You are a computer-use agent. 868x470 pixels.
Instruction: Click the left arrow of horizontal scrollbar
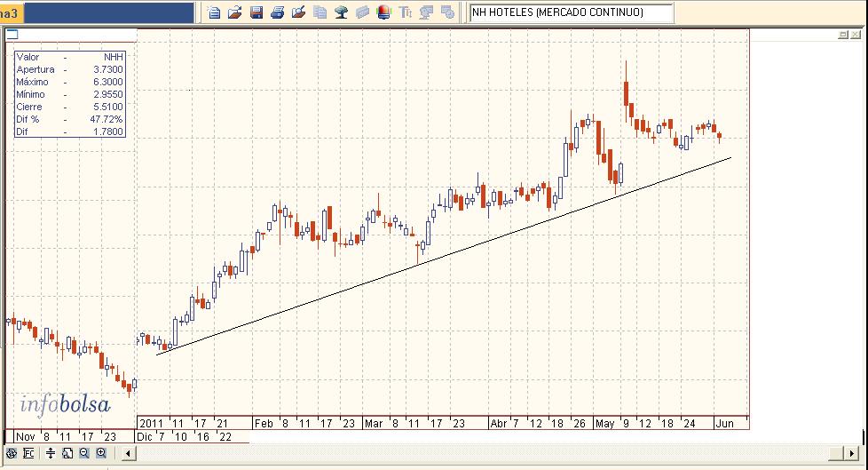(129, 454)
